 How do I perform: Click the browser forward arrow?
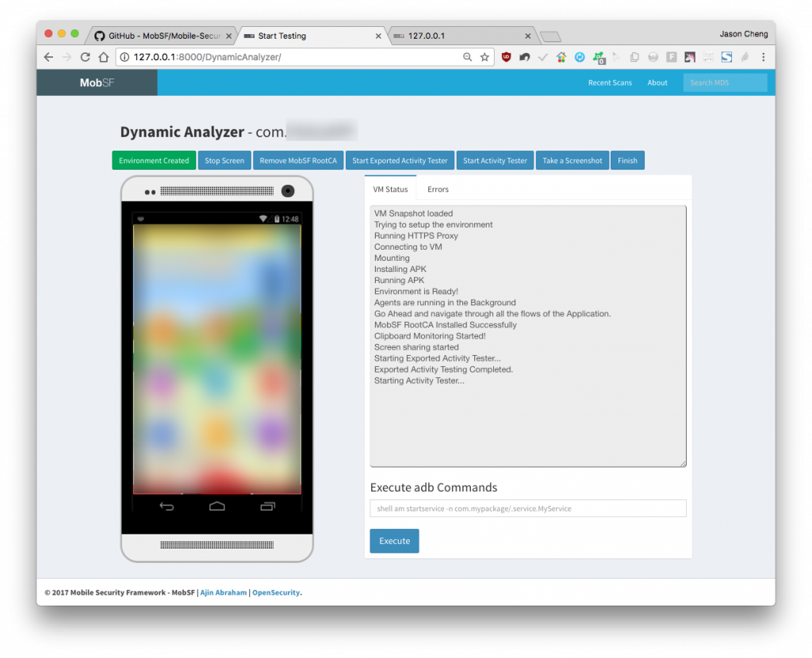(x=67, y=57)
